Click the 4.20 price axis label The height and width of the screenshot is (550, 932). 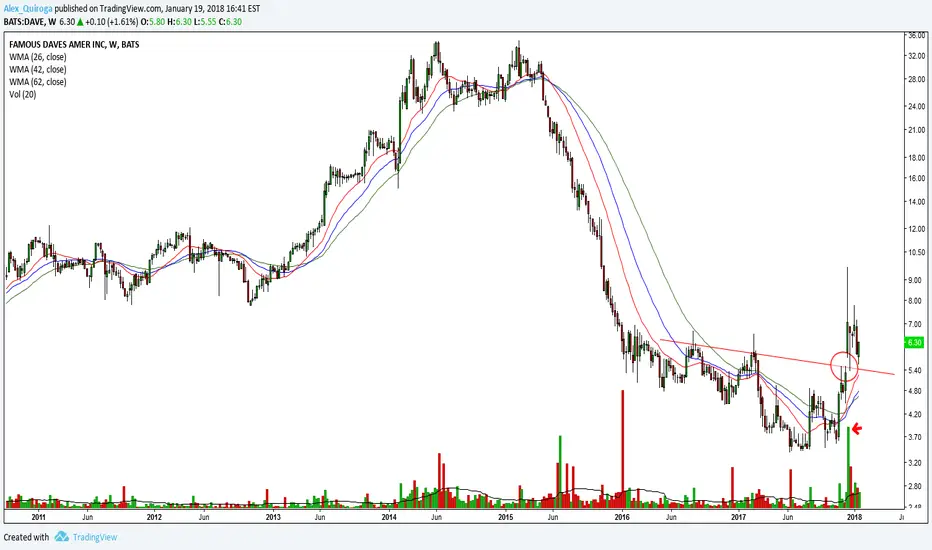(915, 414)
